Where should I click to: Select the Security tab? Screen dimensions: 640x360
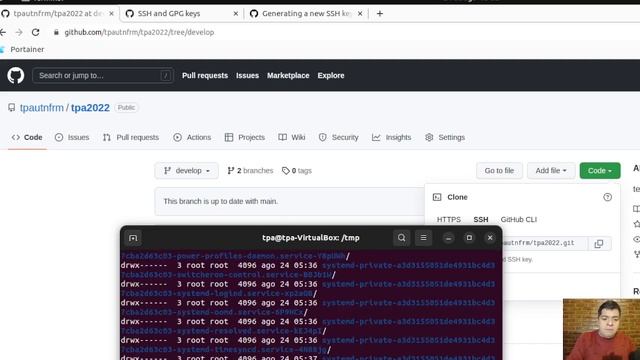click(338, 138)
